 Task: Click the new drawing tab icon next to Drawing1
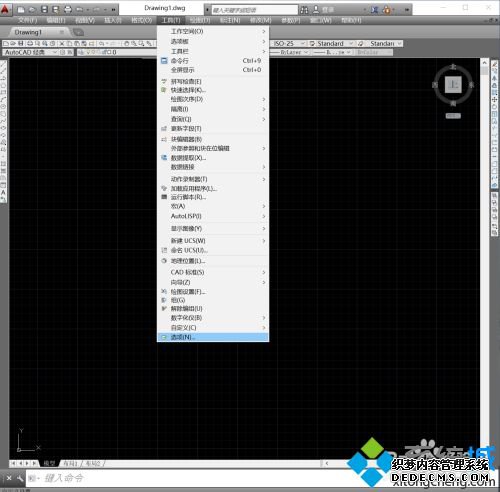click(x=78, y=32)
